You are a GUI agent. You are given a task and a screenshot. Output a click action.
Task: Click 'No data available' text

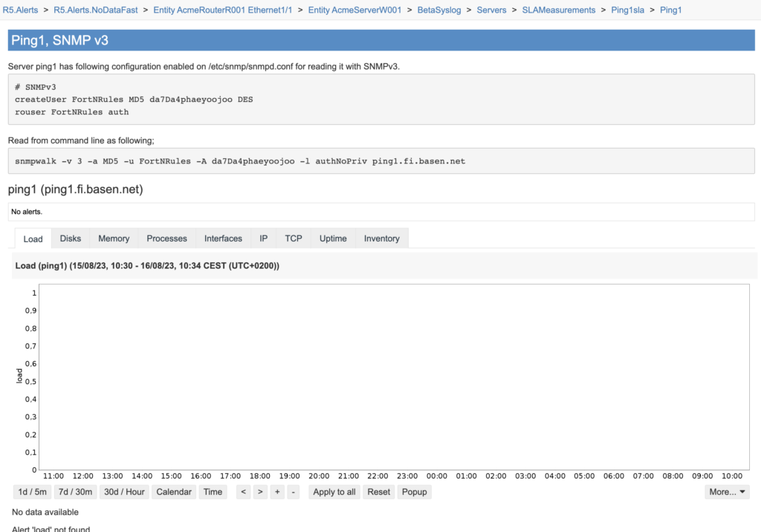[x=45, y=512]
